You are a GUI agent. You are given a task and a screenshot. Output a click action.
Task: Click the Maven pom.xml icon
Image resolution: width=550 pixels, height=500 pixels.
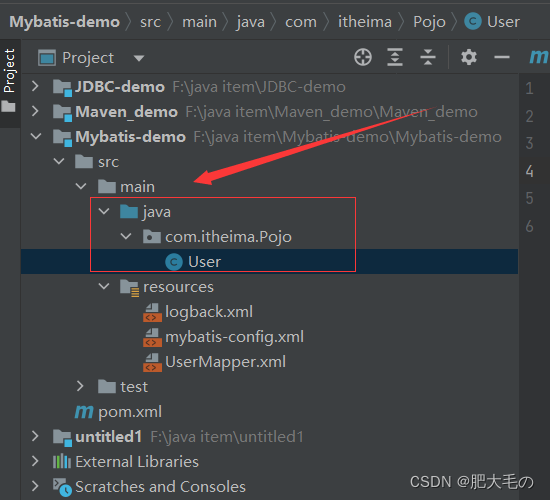click(x=84, y=412)
